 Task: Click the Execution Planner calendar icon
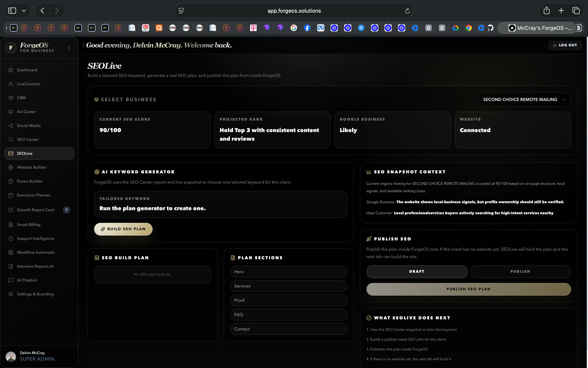click(x=11, y=195)
